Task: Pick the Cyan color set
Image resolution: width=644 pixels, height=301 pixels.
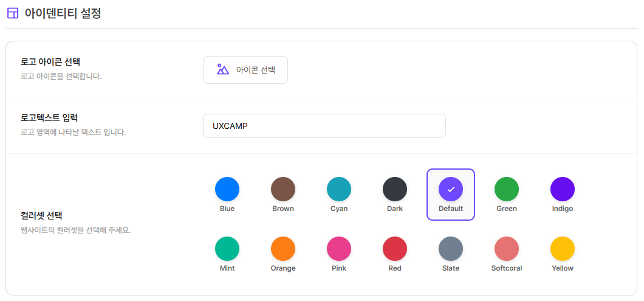Action: click(339, 189)
